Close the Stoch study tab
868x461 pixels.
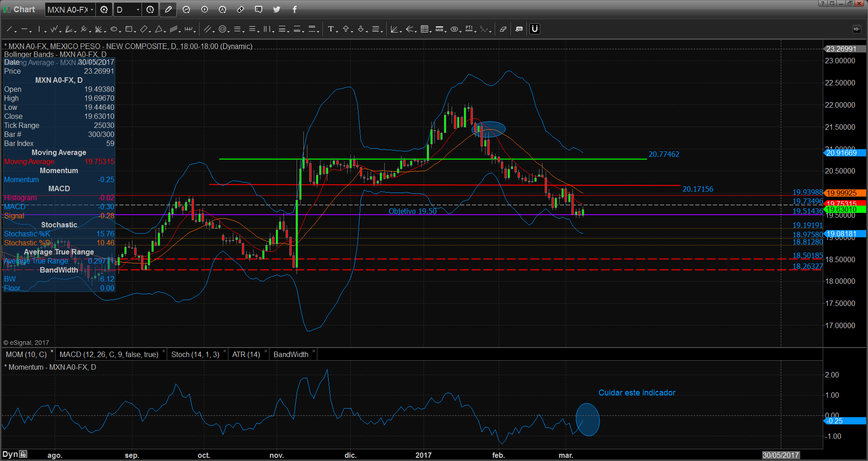pos(224,352)
